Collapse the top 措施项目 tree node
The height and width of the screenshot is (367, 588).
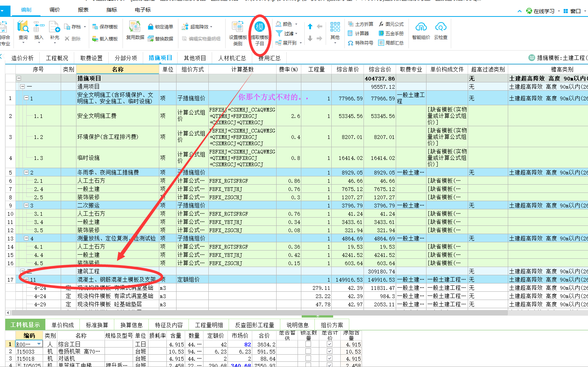click(x=18, y=79)
